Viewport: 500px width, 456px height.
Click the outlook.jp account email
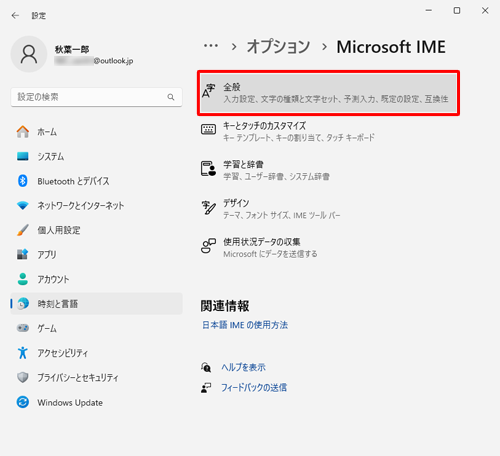94,61
